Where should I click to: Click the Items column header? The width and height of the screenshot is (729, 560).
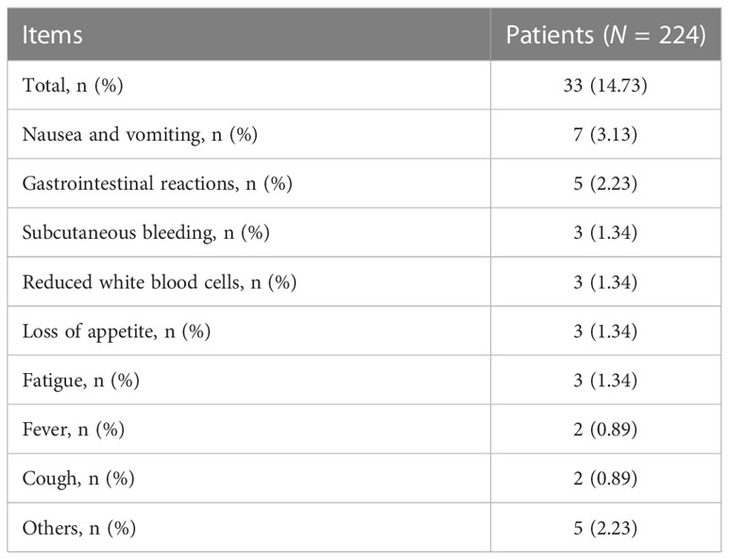click(x=52, y=35)
